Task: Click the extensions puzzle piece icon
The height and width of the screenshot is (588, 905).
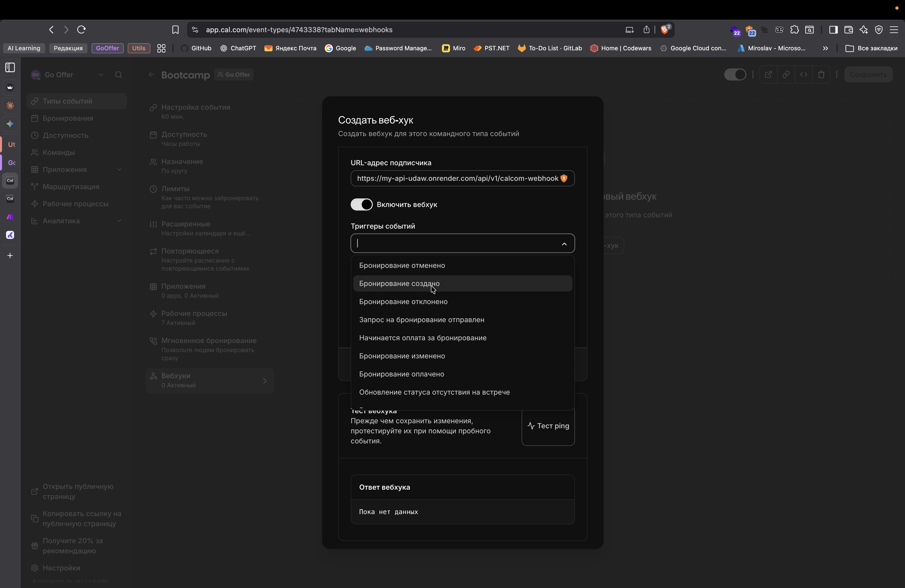Action: (x=794, y=30)
